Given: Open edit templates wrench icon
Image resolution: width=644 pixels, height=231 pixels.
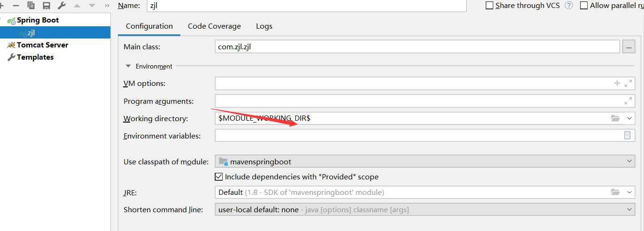Looking at the screenshot, I should point(62,6).
